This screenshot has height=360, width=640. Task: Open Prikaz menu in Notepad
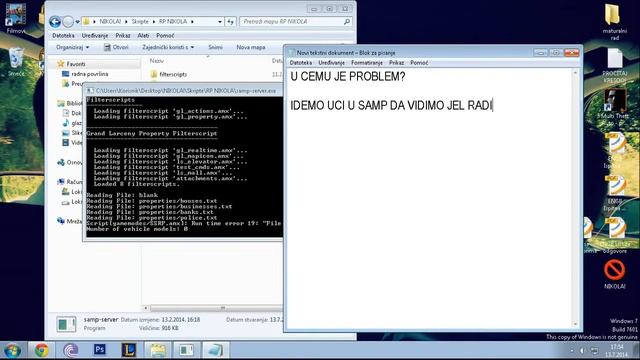(x=396, y=63)
